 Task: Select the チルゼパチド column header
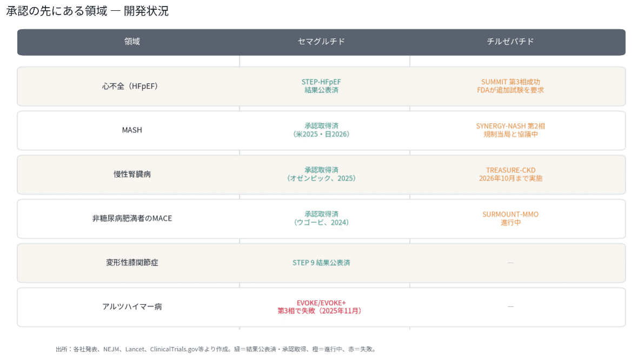click(x=510, y=42)
